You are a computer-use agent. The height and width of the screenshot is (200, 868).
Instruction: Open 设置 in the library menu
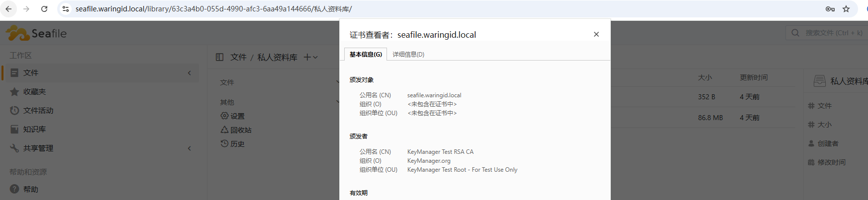pyautogui.click(x=237, y=116)
